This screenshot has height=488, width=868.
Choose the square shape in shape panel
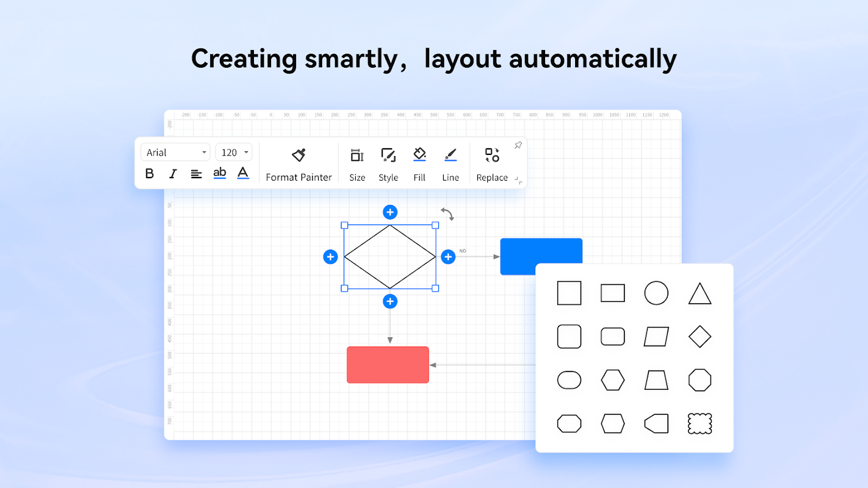[x=569, y=293]
